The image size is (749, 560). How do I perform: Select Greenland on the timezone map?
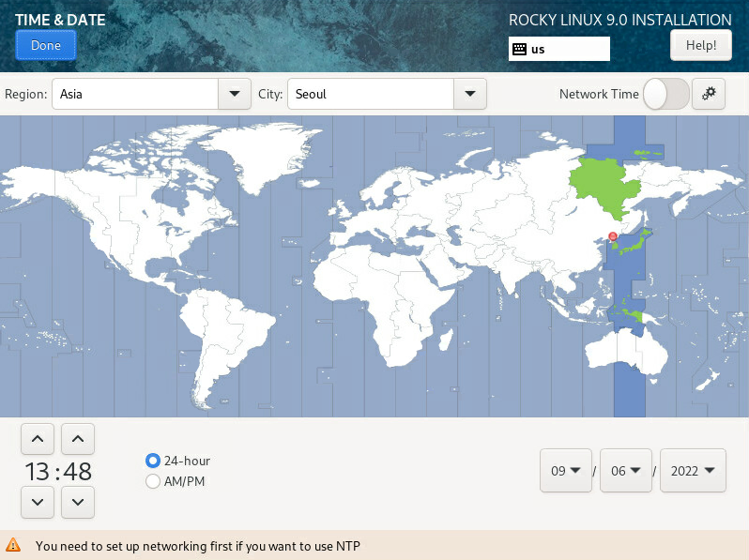point(258,153)
